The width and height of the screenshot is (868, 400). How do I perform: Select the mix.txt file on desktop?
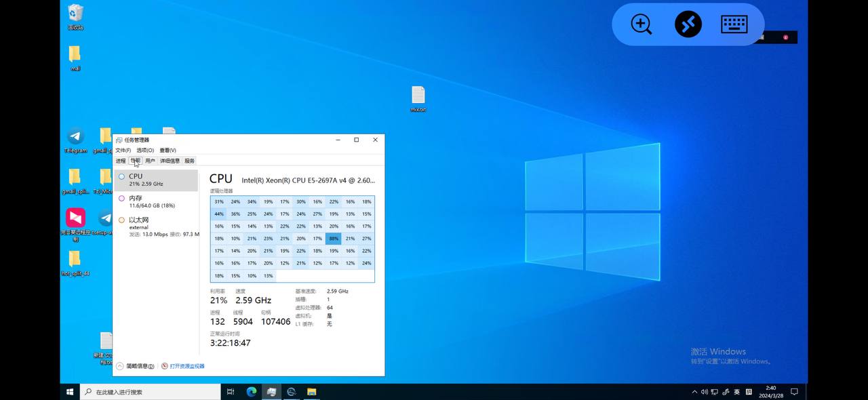tap(418, 96)
